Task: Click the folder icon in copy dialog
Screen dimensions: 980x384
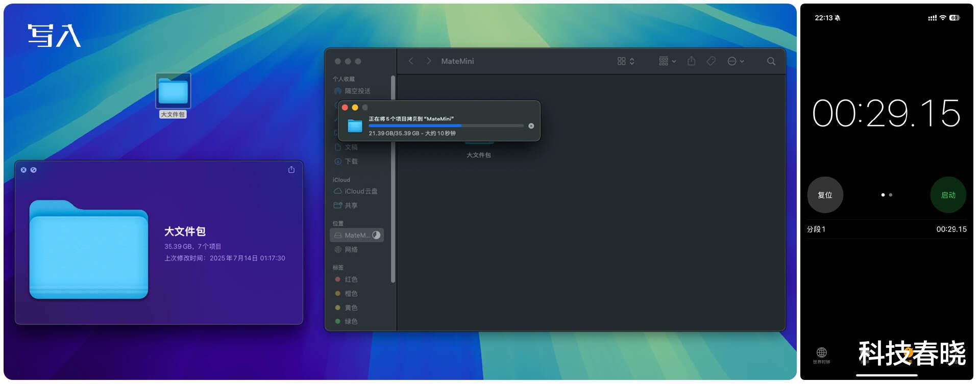Action: 355,125
